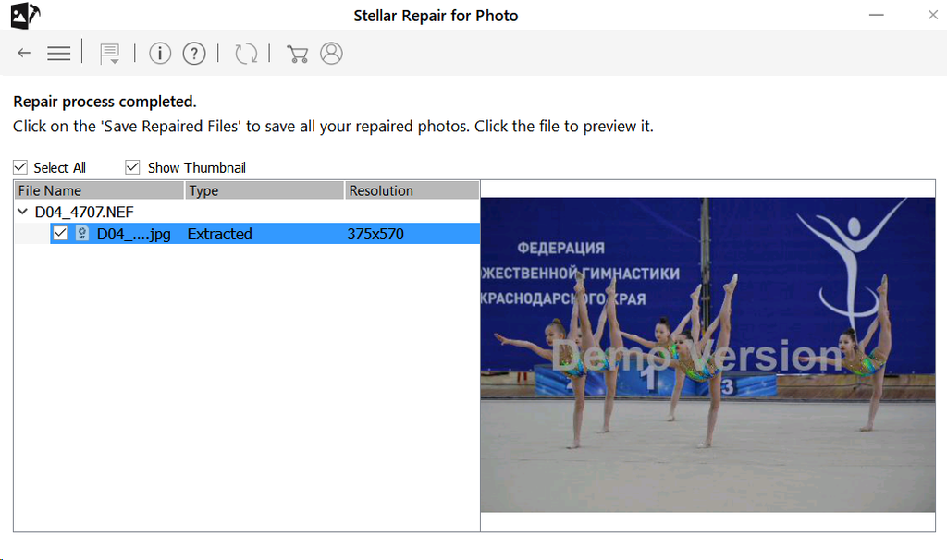The image size is (947, 560).
Task: Click the gymnastics preview image
Action: click(x=707, y=355)
